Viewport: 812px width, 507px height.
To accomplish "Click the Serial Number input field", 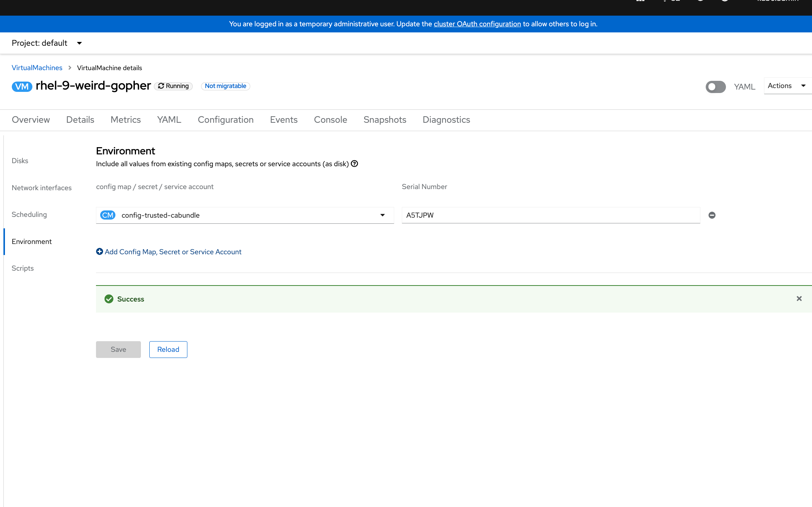I will click(550, 215).
